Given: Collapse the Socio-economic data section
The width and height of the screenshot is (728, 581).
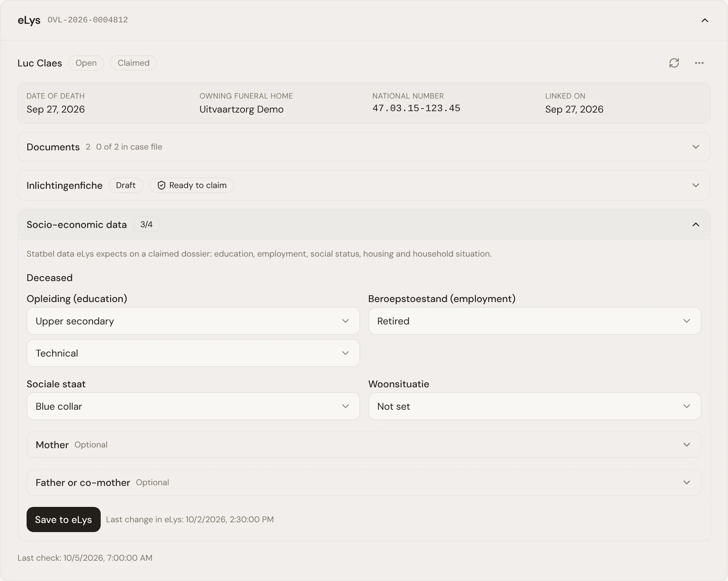Looking at the screenshot, I should (x=364, y=224).
